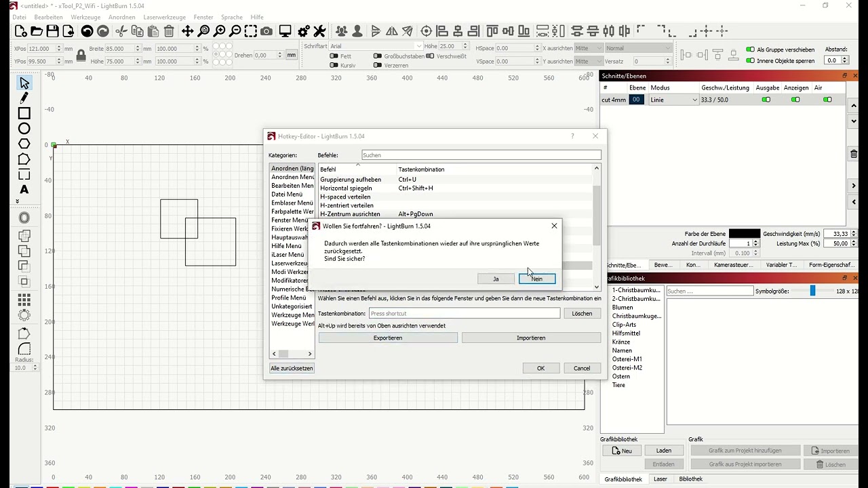
Task: Confirm reset by clicking Ja
Action: [x=496, y=279]
